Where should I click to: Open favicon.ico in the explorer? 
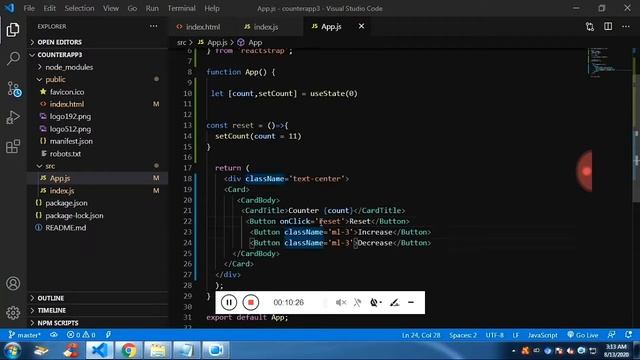98,92
